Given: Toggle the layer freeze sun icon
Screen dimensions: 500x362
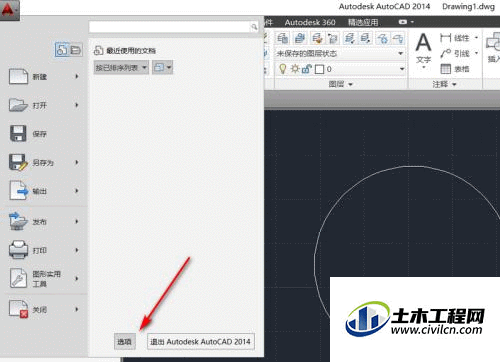Looking at the screenshot, I should tap(295, 69).
